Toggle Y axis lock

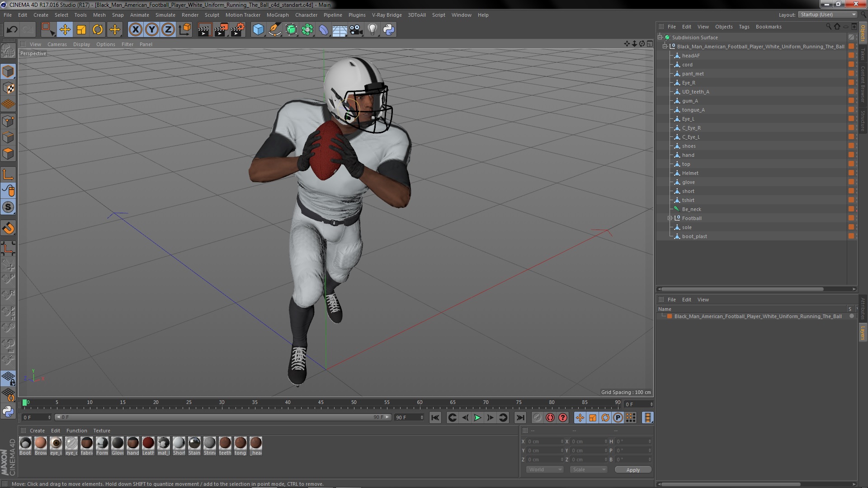click(152, 30)
